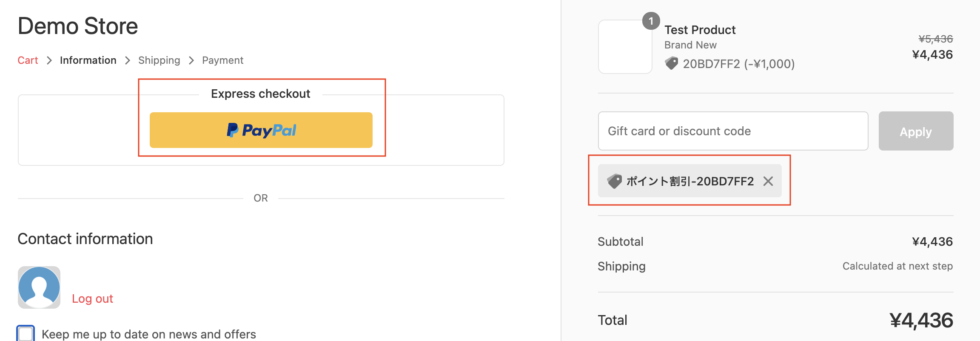Click the user avatar icon
The image size is (980, 341).
click(x=39, y=287)
